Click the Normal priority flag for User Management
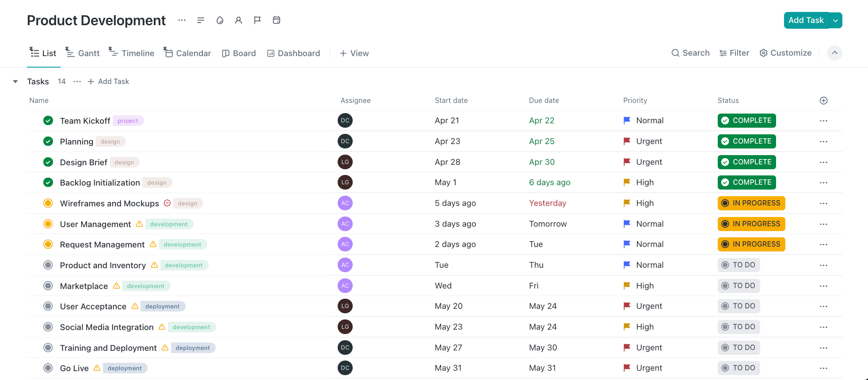The width and height of the screenshot is (868, 380). coord(627,224)
